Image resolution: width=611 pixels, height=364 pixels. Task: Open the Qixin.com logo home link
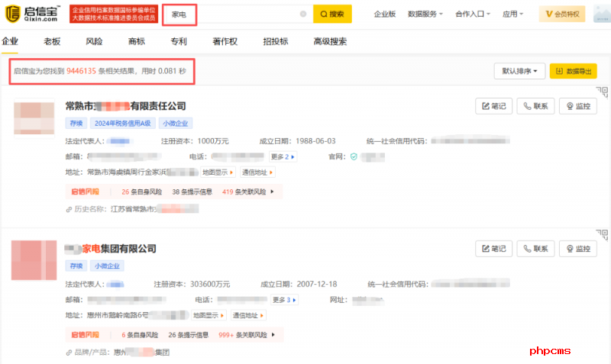coord(33,14)
